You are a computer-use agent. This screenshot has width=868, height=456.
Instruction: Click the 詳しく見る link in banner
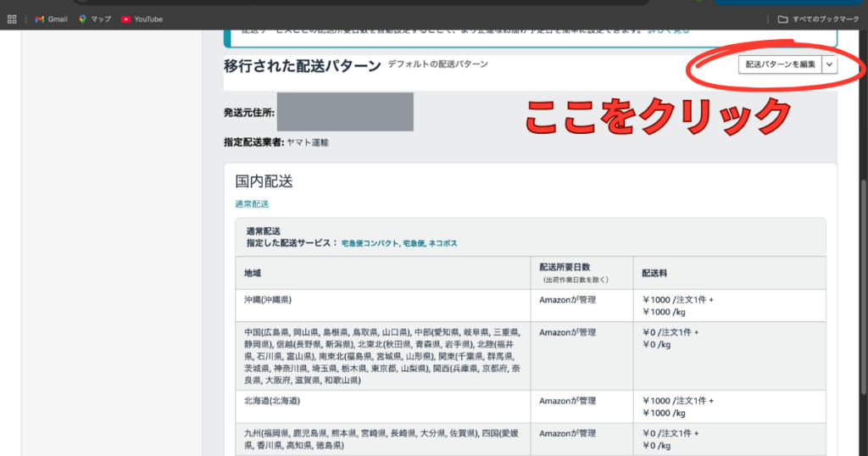coord(668,31)
